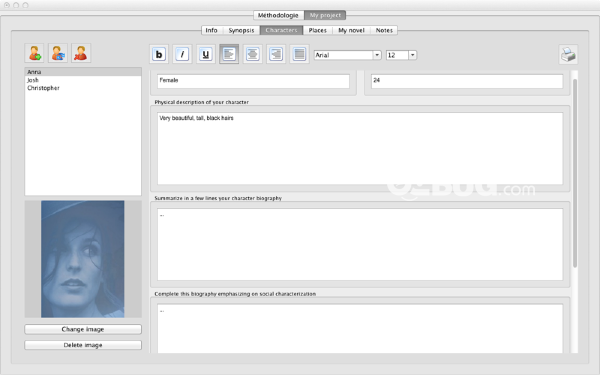This screenshot has height=375, width=600.
Task: Click the age field showing 24
Action: (467, 81)
